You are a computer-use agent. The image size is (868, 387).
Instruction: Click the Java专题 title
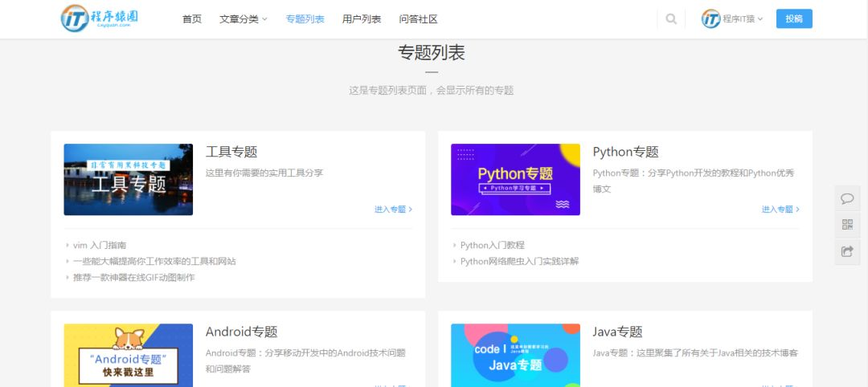click(617, 332)
